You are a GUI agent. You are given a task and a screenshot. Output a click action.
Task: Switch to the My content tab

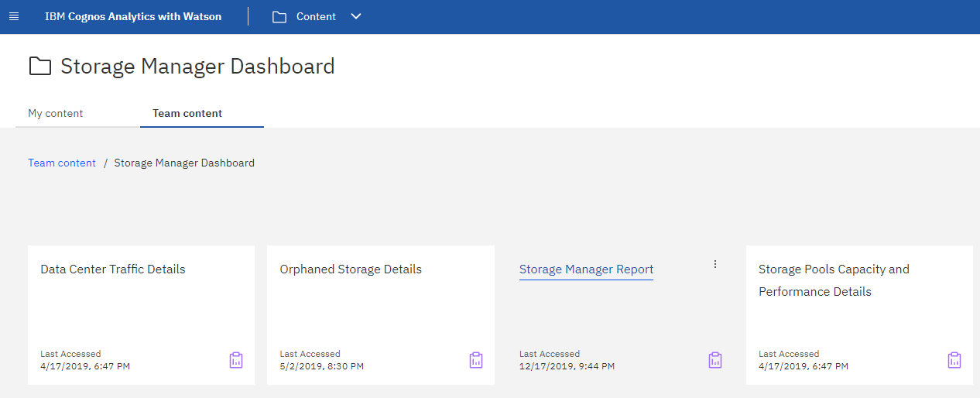(x=56, y=113)
